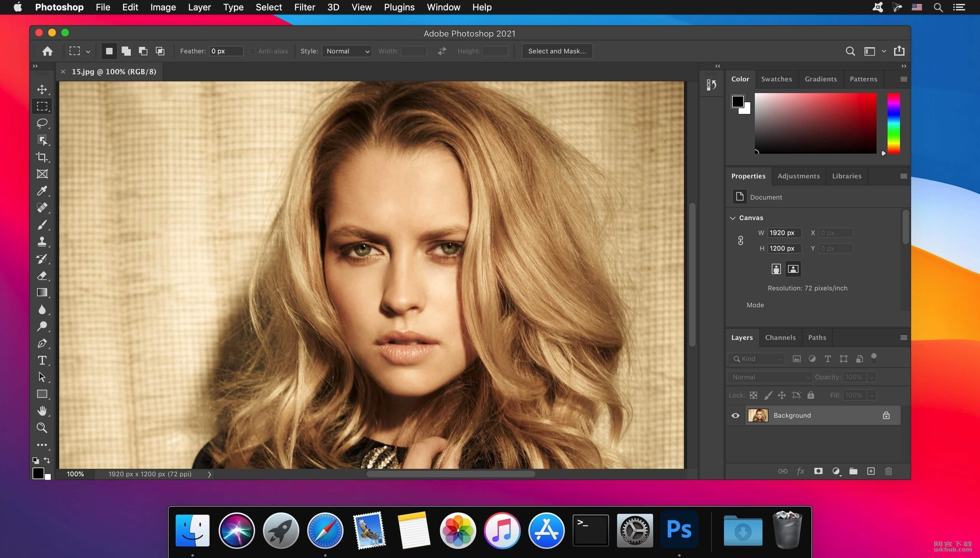Select the Gradient tool
The height and width of the screenshot is (558, 980).
click(x=42, y=293)
